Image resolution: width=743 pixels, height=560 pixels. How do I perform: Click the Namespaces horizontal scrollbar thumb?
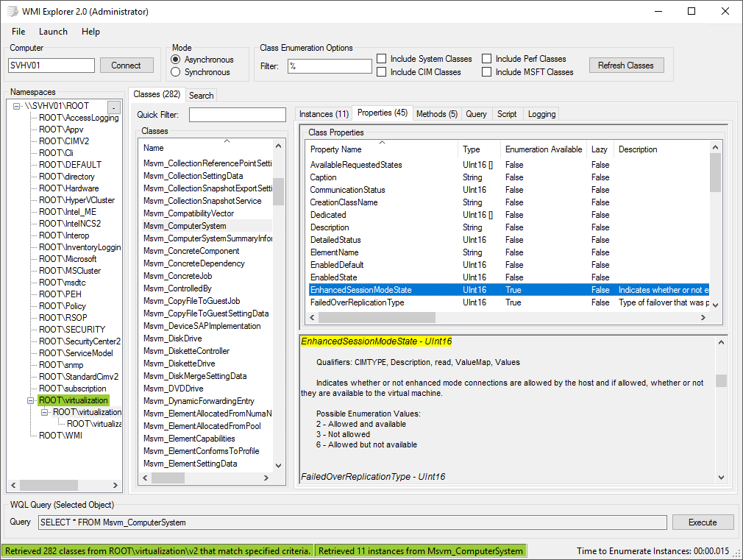tap(49, 485)
